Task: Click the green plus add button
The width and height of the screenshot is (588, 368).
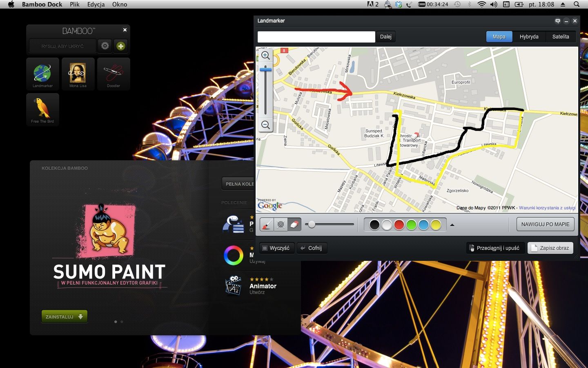Action: coord(121,46)
